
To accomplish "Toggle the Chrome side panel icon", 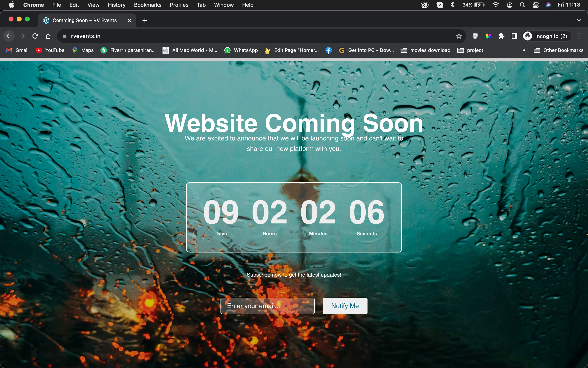I will 514,36.
